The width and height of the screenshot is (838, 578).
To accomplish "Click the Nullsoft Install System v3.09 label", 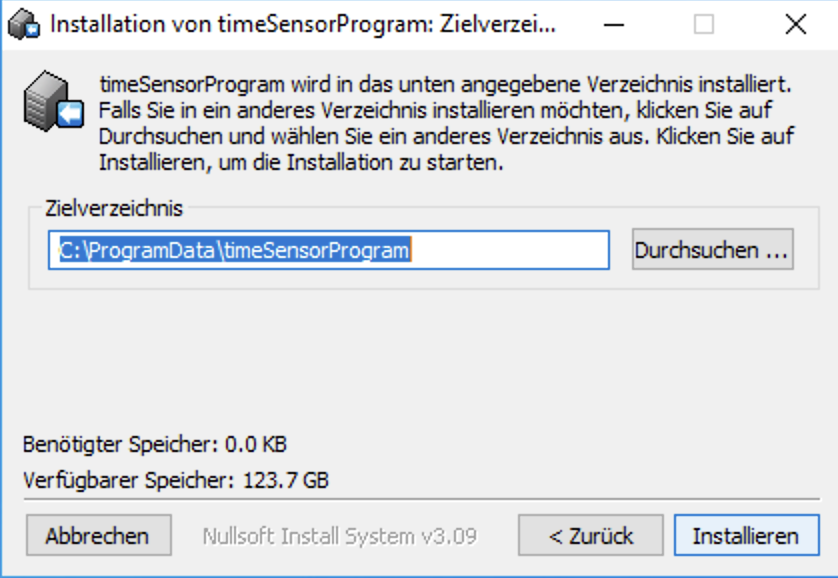I will tap(339, 536).
